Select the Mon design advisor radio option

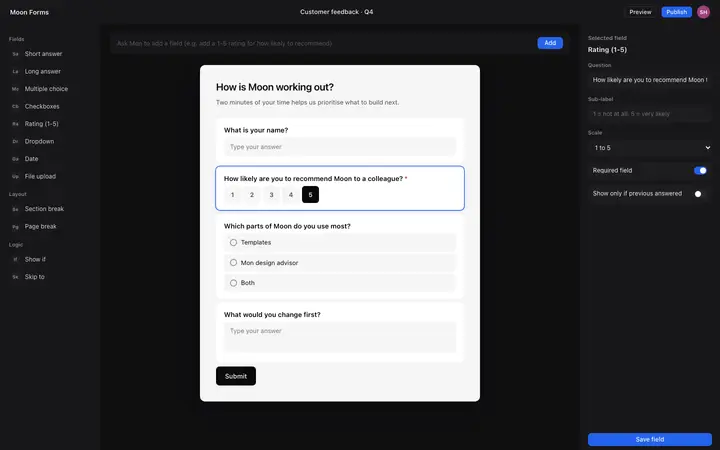pyautogui.click(x=233, y=263)
